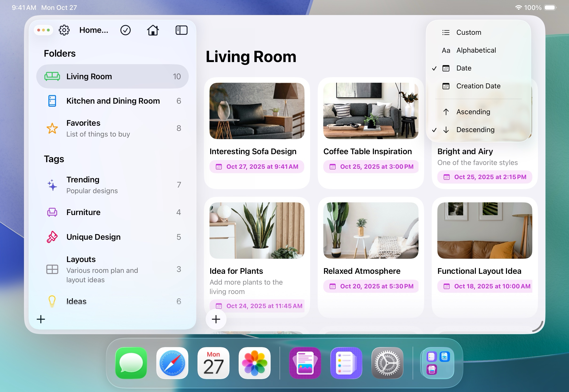Select Date sort option

click(x=464, y=68)
